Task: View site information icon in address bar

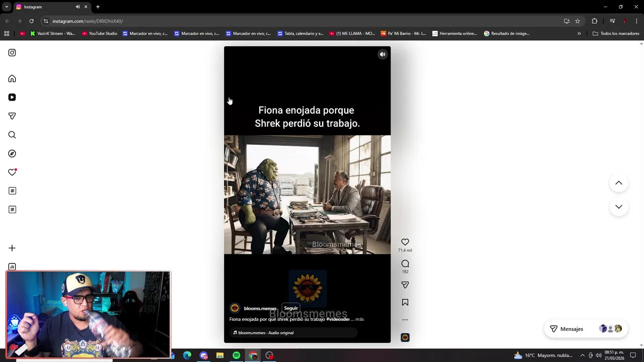Action: 46,21
